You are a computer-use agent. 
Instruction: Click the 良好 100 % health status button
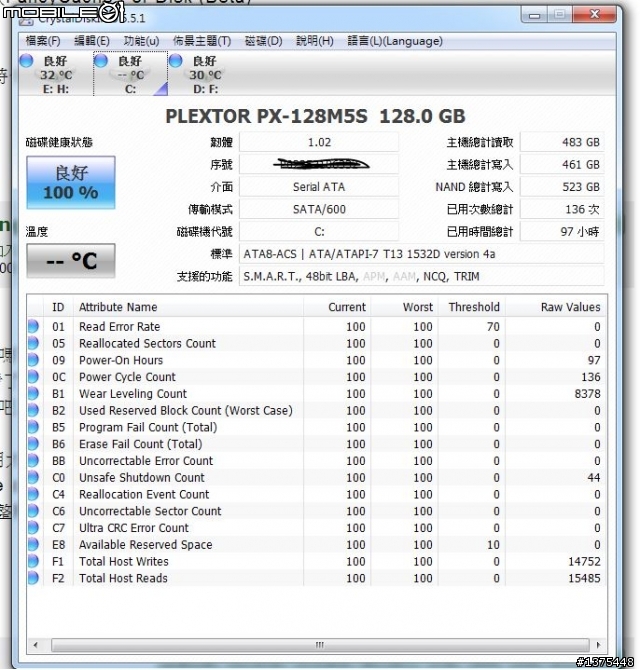point(71,183)
